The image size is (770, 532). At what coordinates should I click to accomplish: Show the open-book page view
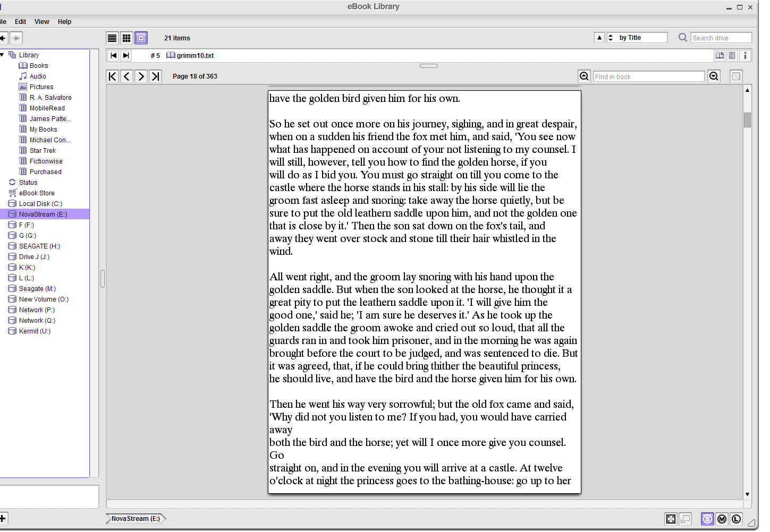coord(720,55)
